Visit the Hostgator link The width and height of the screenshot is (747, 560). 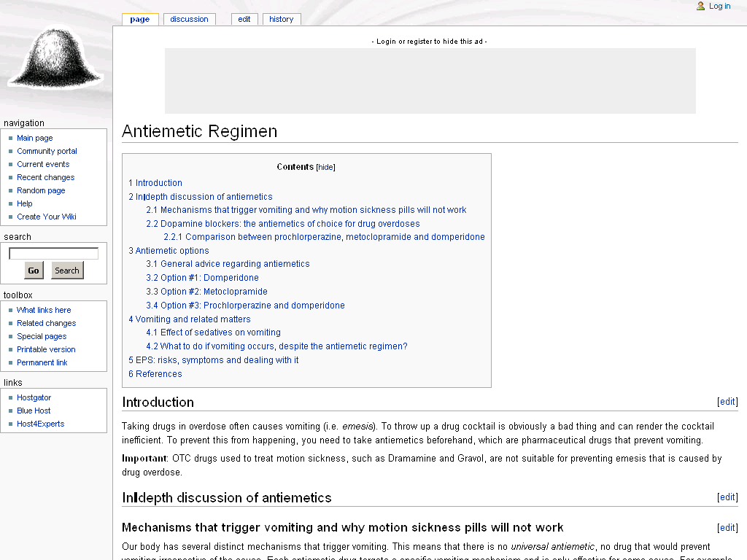click(34, 397)
